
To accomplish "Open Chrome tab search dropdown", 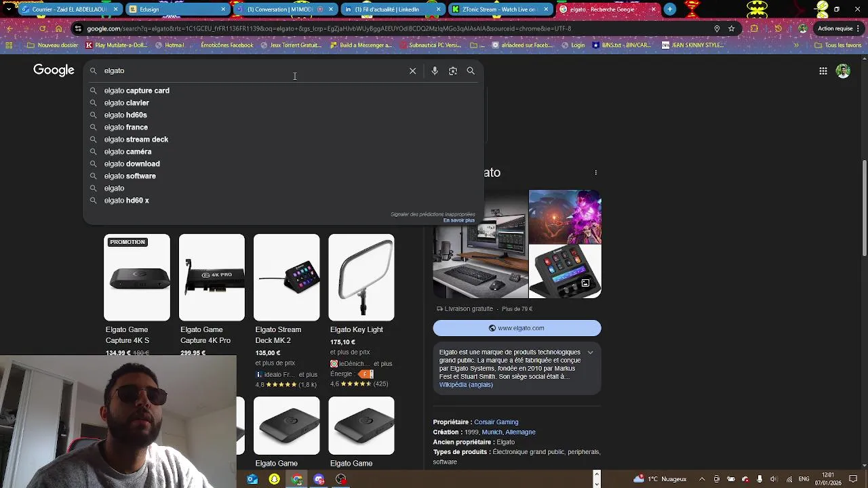I will [8, 9].
